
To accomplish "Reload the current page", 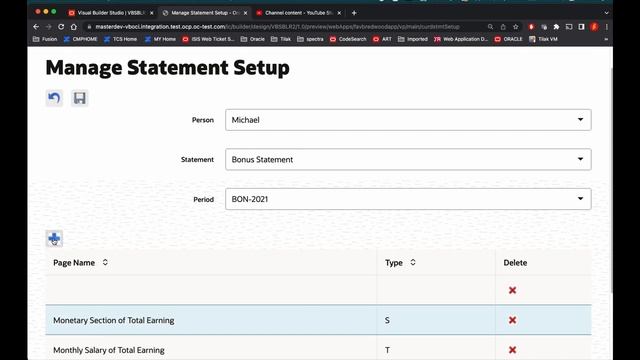I will coord(61,27).
